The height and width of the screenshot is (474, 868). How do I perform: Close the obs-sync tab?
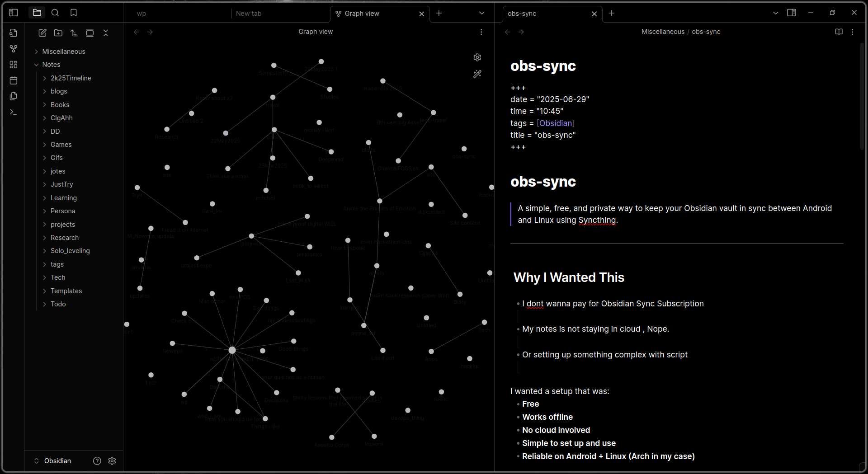[594, 14]
